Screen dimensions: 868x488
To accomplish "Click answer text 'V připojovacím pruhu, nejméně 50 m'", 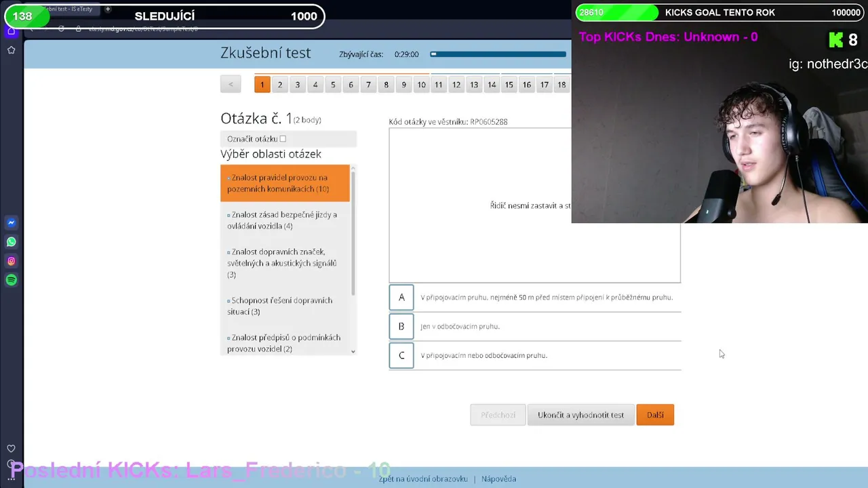I will pyautogui.click(x=547, y=297).
